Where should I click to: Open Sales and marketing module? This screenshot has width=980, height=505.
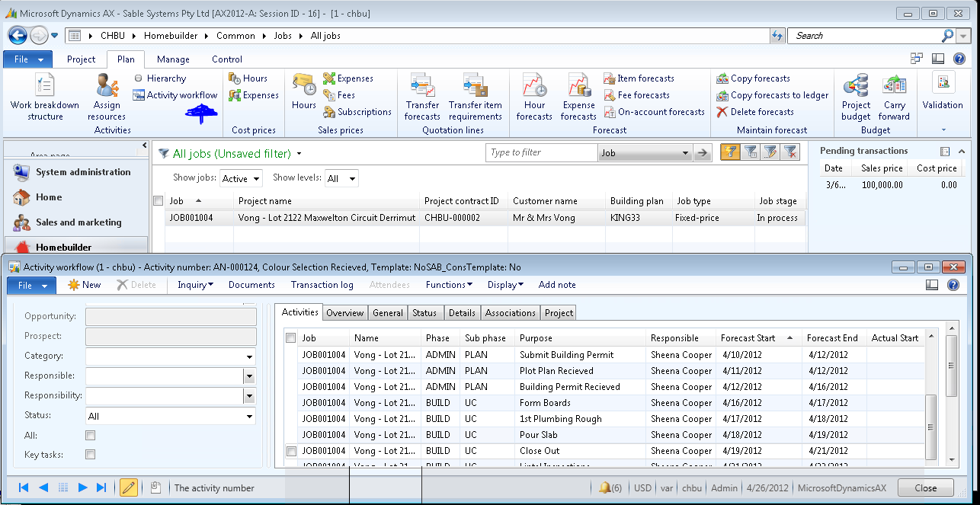[78, 222]
